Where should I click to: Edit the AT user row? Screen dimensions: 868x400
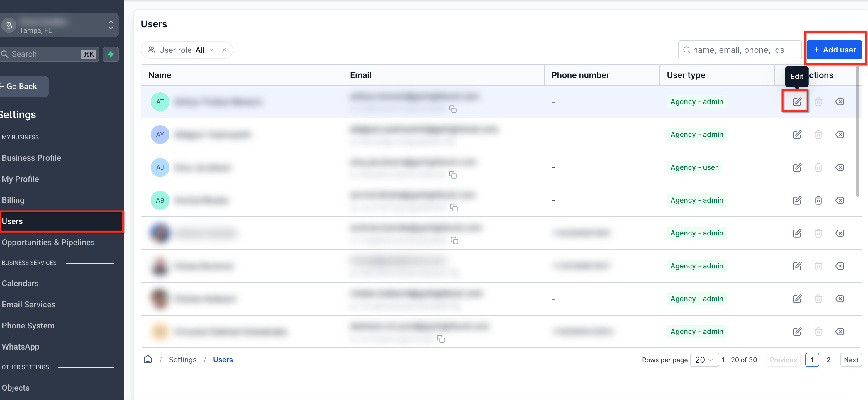(797, 101)
